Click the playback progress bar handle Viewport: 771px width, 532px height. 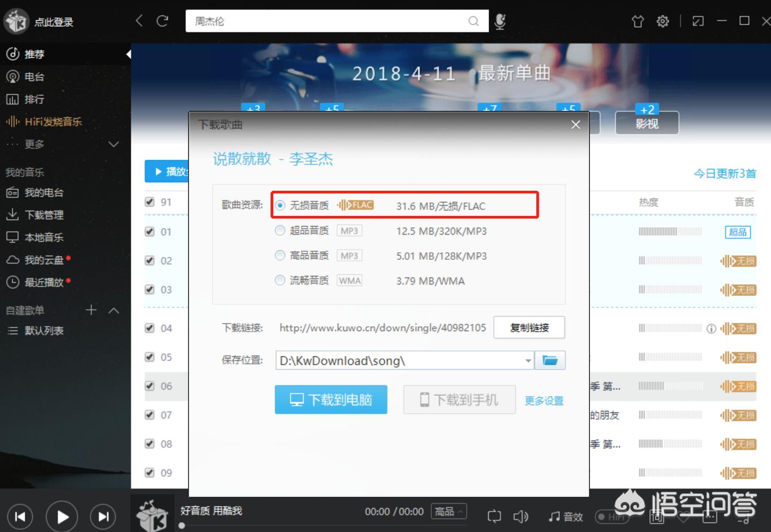(182, 526)
